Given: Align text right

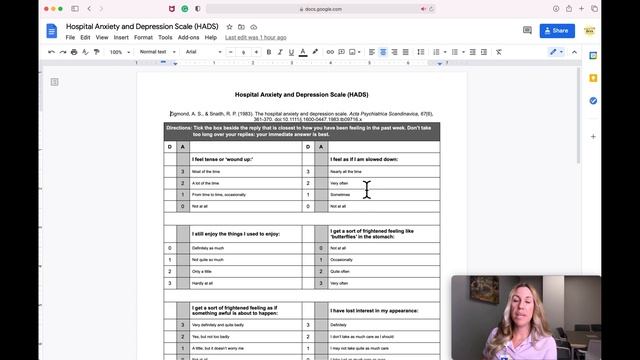Looking at the screenshot, I should (394, 52).
